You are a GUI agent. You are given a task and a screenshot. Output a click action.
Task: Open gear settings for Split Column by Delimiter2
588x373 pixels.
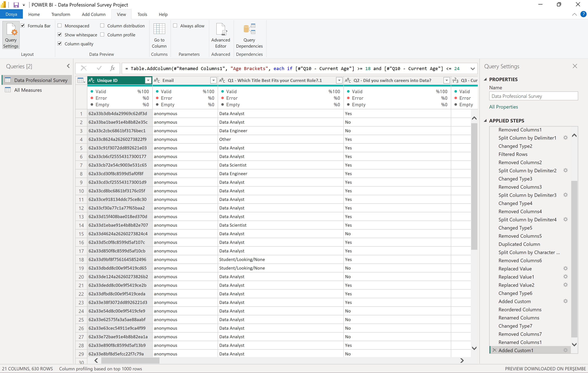tap(565, 170)
